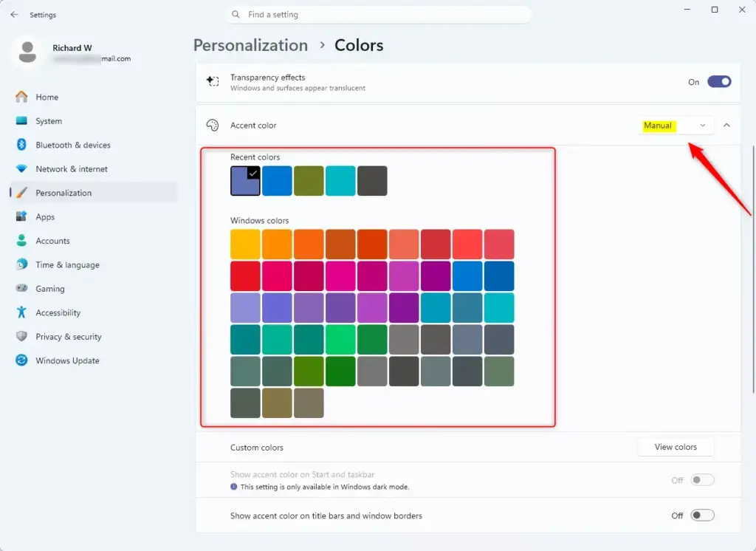Click the Home house icon
The image size is (756, 551).
coord(21,97)
